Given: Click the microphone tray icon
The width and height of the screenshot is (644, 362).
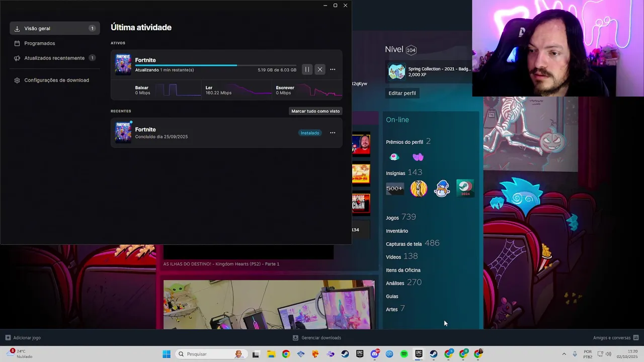Looking at the screenshot, I should pos(575,354).
